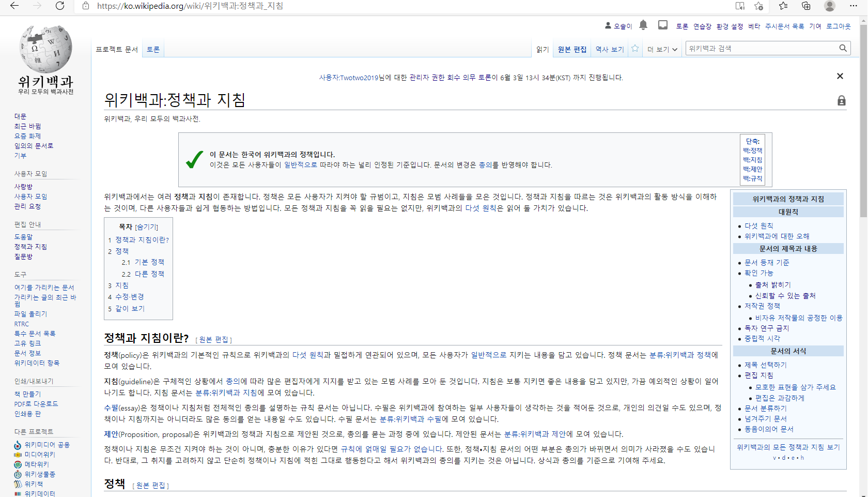Click the 로그아웃 link
Image resolution: width=868 pixels, height=497 pixels.
[838, 26]
